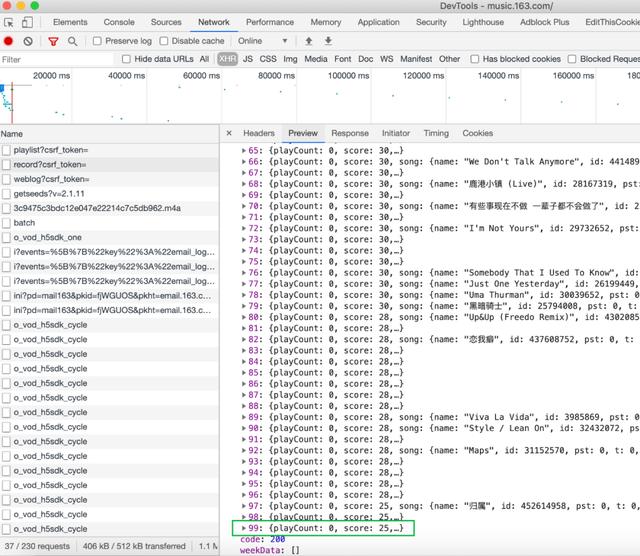Switch to the Elements panel
The height and width of the screenshot is (556, 640).
[70, 22]
